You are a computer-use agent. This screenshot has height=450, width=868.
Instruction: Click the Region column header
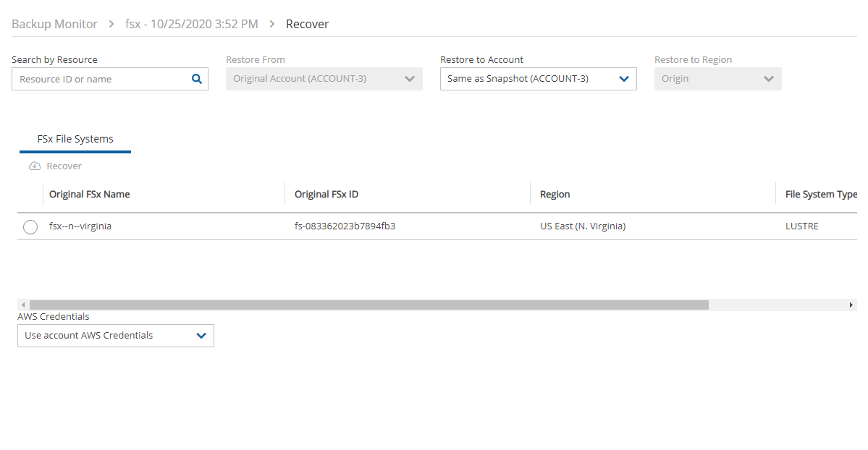(x=555, y=194)
